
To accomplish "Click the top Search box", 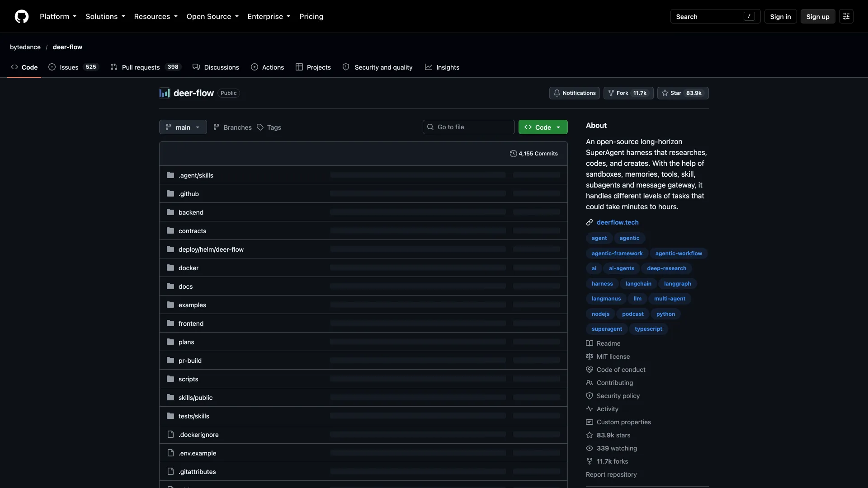I will pyautogui.click(x=715, y=16).
